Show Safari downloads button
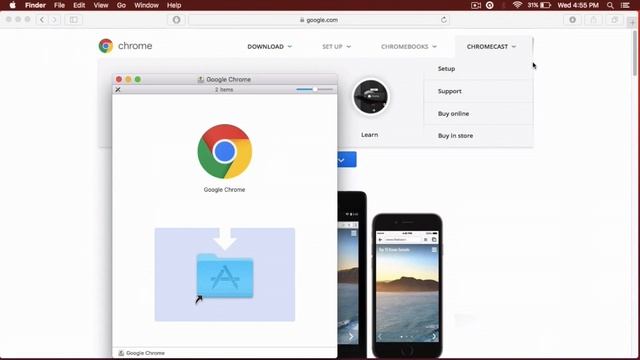 click(573, 20)
